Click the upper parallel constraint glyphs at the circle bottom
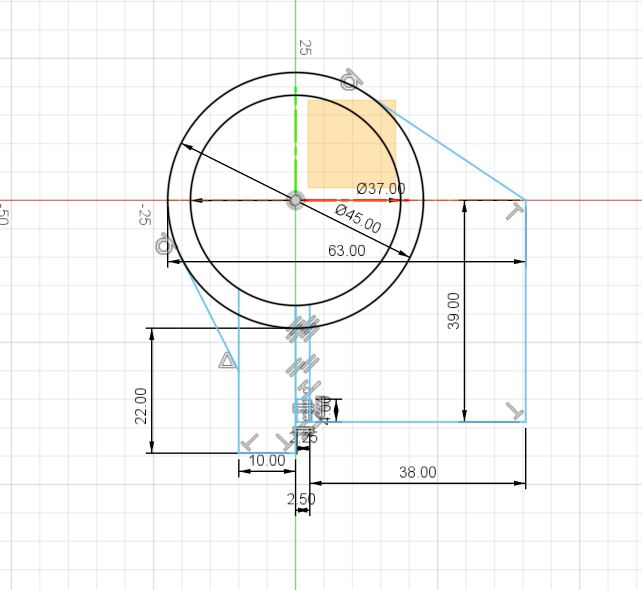642x590 pixels. tap(303, 329)
